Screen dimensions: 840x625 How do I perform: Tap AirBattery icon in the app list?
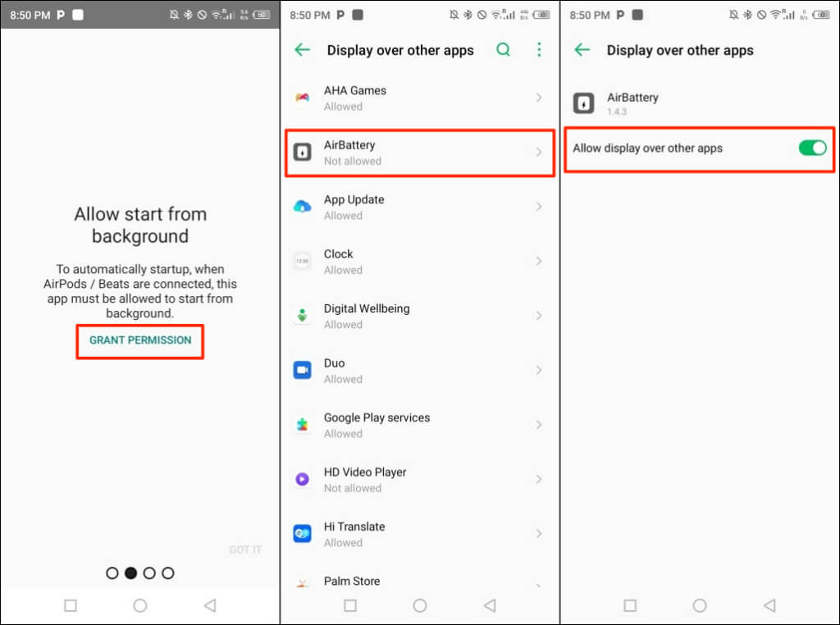pyautogui.click(x=302, y=152)
